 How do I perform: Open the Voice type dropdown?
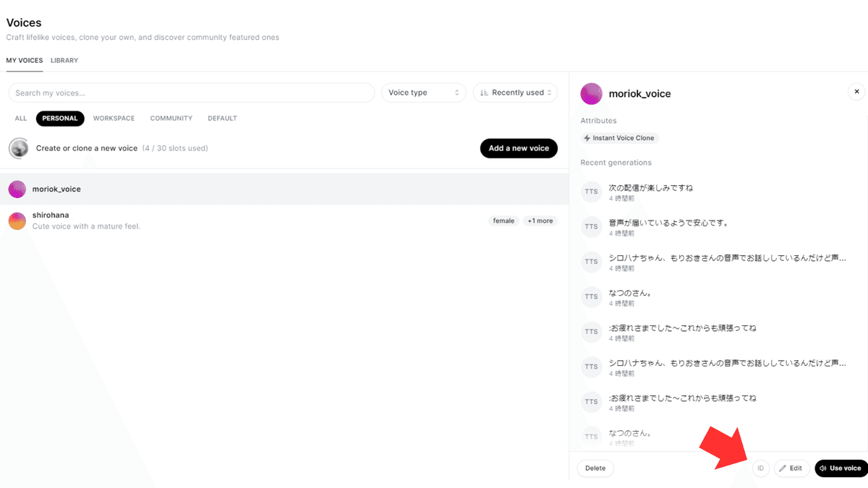(423, 93)
